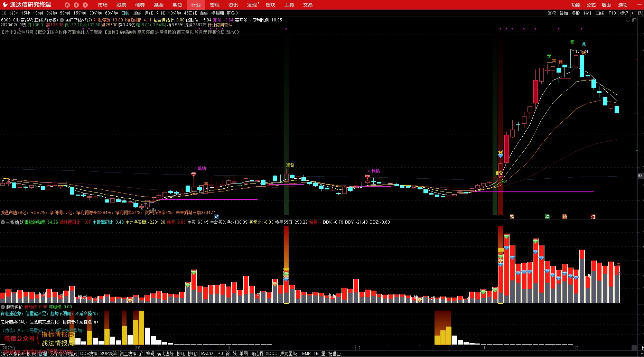Select the 1分钟 period

(38, 13)
